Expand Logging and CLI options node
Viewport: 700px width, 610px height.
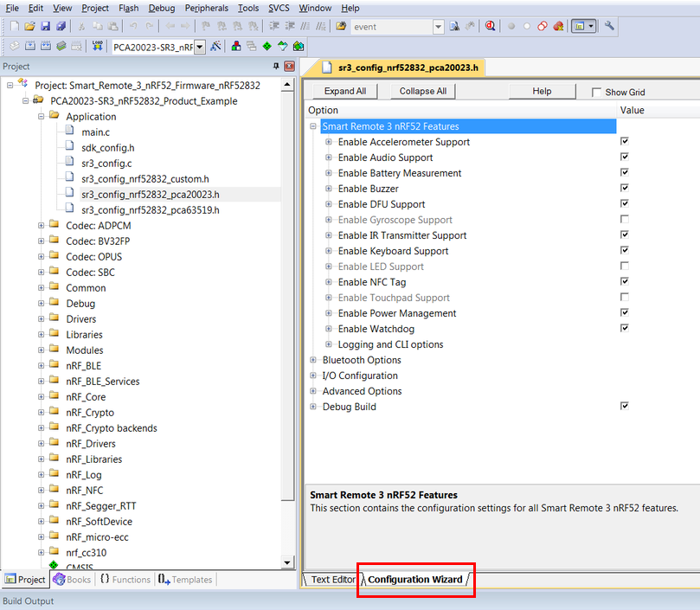(329, 344)
